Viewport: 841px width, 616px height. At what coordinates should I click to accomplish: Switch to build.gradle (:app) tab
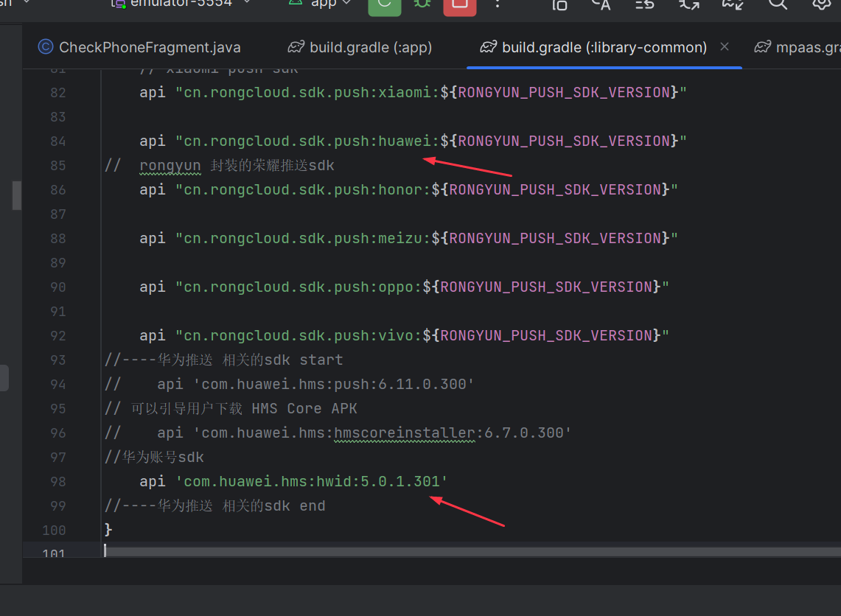(360, 47)
